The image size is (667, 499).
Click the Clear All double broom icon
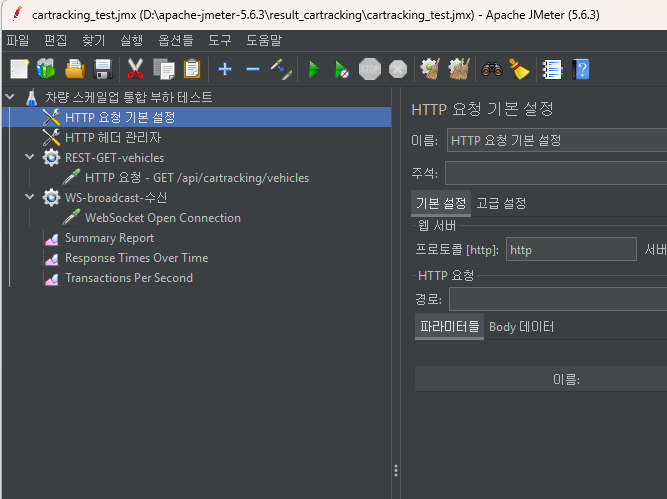[x=459, y=69]
